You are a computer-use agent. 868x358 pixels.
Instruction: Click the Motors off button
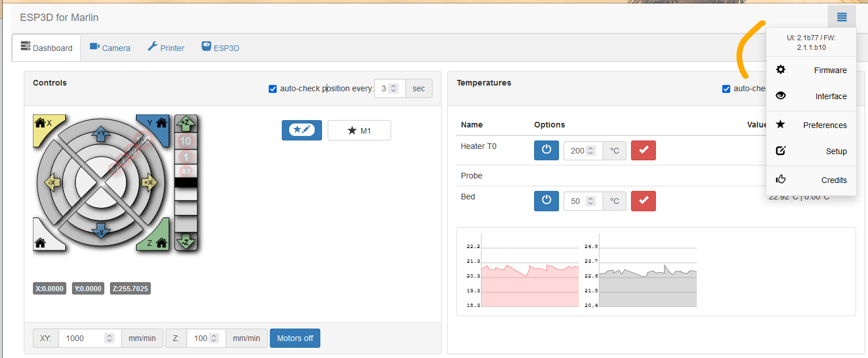[x=295, y=338]
